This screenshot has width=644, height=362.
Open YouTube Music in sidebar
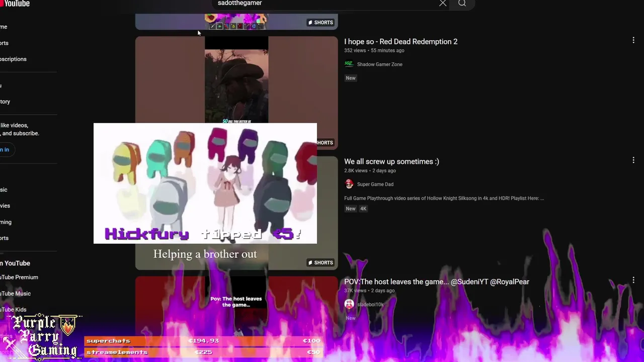pyautogui.click(x=15, y=294)
